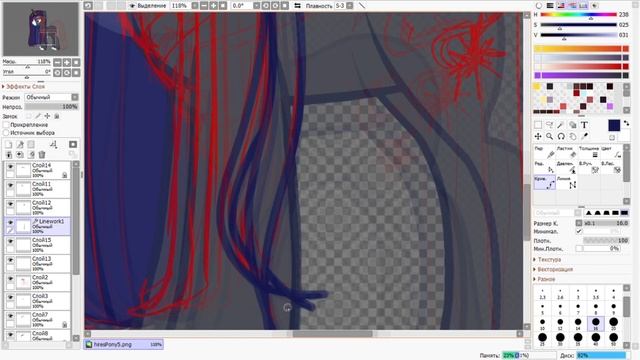
Task: Toggle visibility of layer Слой11
Action: 10,185
